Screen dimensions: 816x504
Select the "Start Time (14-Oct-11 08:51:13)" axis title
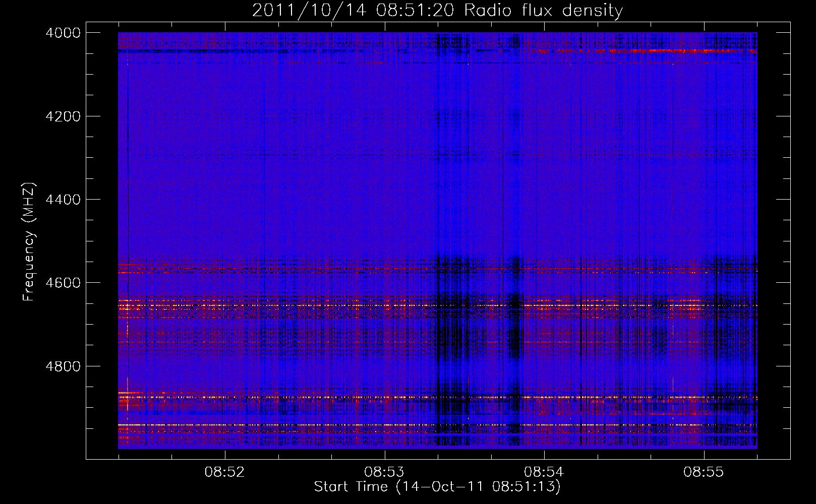pyautogui.click(x=437, y=487)
